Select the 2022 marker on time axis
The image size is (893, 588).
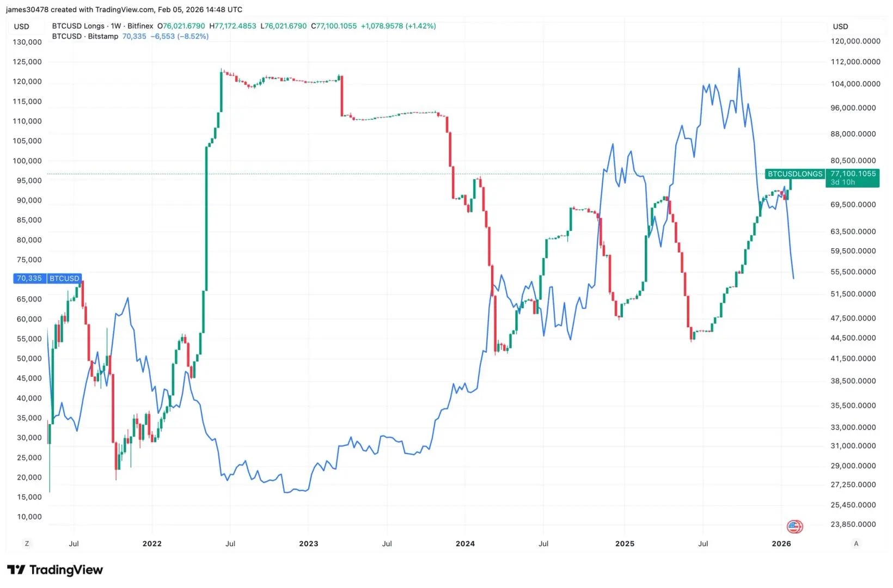152,543
